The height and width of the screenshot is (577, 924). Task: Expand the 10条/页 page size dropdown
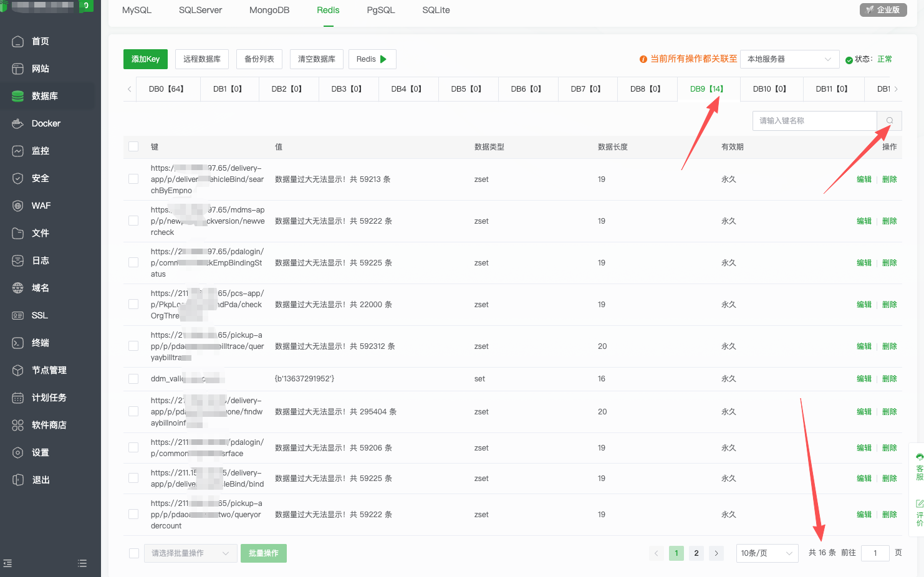click(x=766, y=553)
